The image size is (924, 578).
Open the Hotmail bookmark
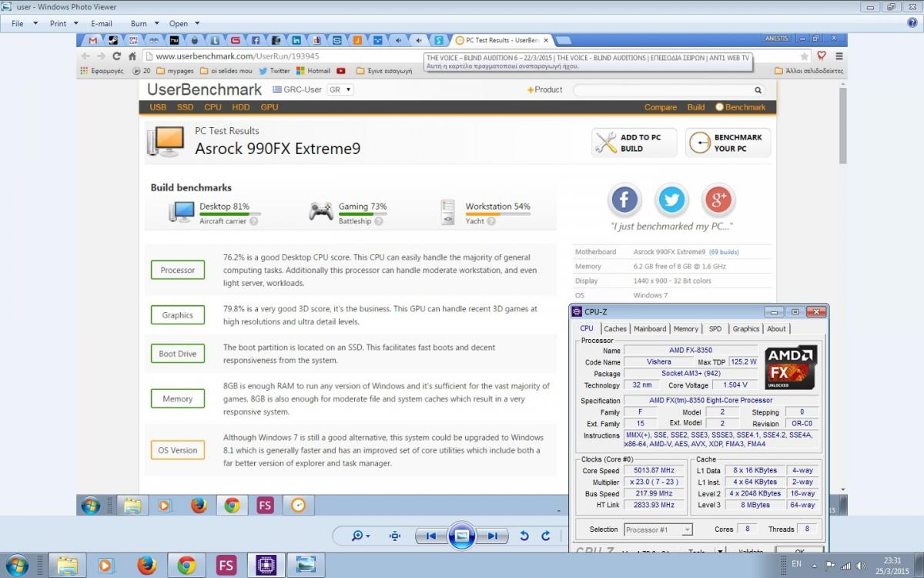(313, 70)
